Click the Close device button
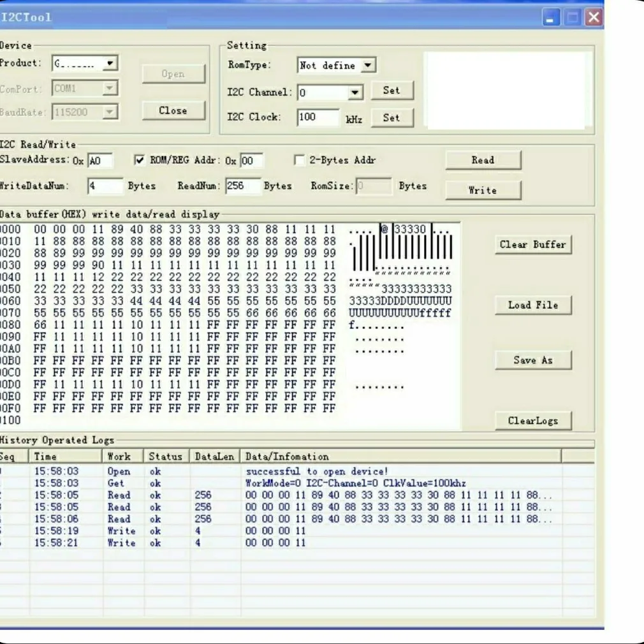The height and width of the screenshot is (644, 644). (x=173, y=110)
